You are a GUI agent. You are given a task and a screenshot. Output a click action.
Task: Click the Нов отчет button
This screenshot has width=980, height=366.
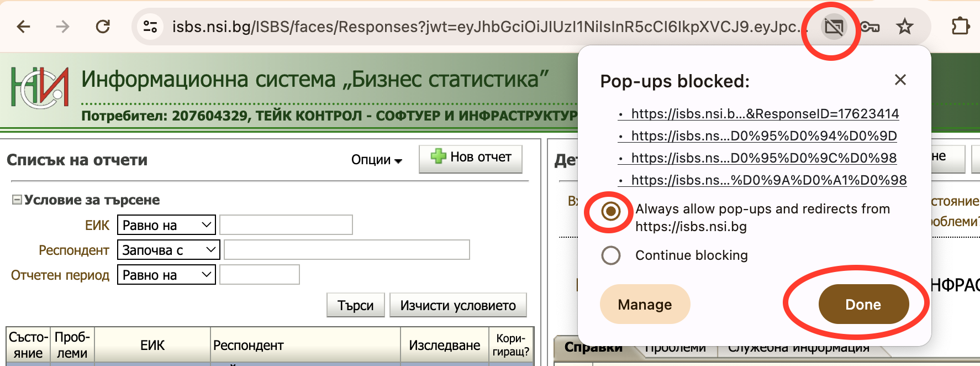pyautogui.click(x=471, y=159)
